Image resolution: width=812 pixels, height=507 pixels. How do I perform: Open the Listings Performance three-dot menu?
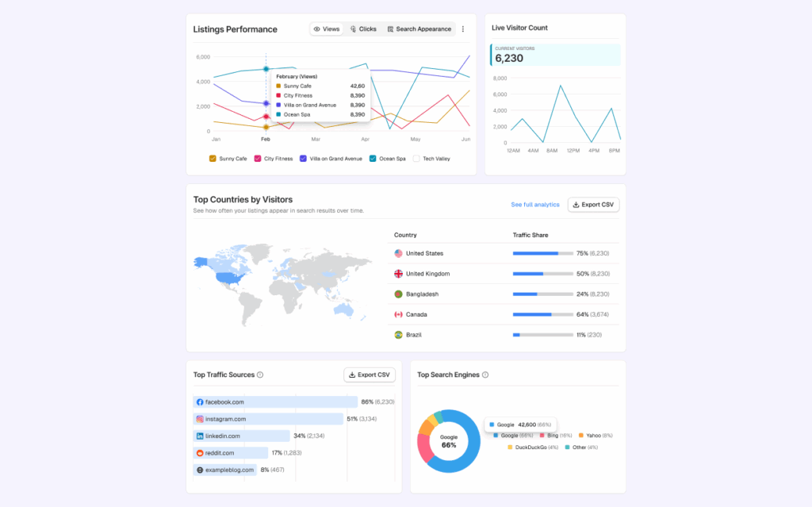[463, 29]
